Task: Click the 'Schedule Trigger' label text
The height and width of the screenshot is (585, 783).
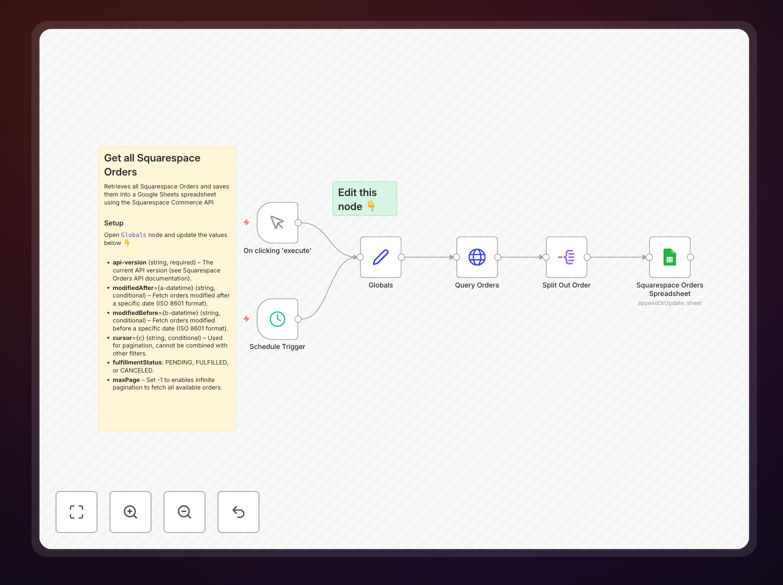Action: [x=277, y=347]
